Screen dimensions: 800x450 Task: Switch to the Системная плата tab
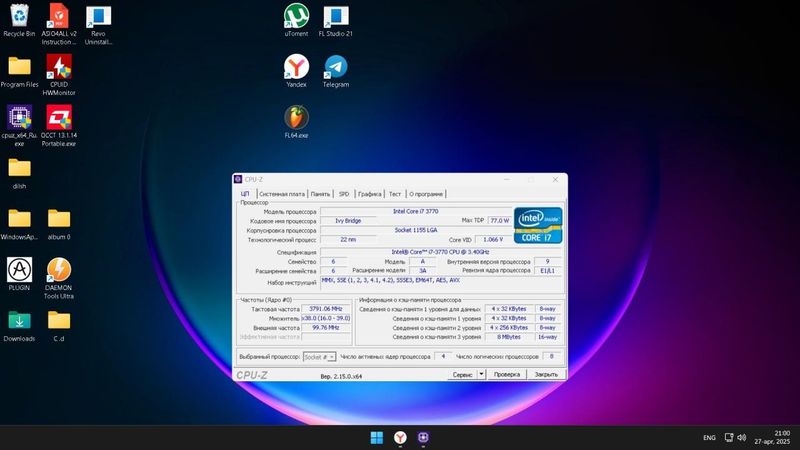[x=282, y=194]
